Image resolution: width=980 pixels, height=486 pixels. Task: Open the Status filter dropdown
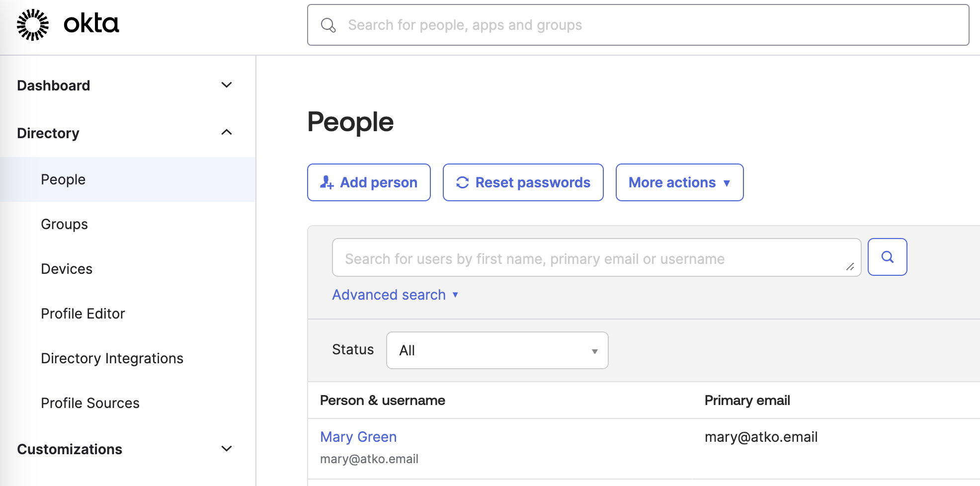click(497, 350)
